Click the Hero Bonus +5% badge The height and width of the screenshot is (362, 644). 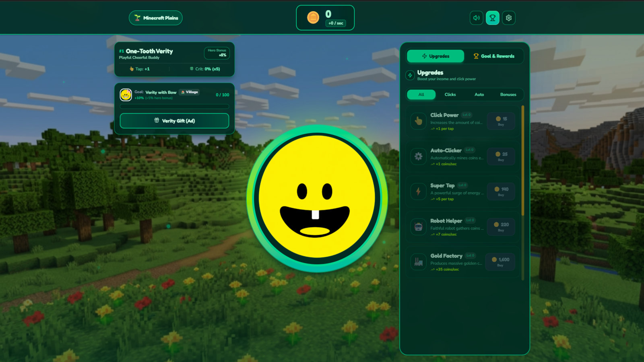click(x=217, y=53)
